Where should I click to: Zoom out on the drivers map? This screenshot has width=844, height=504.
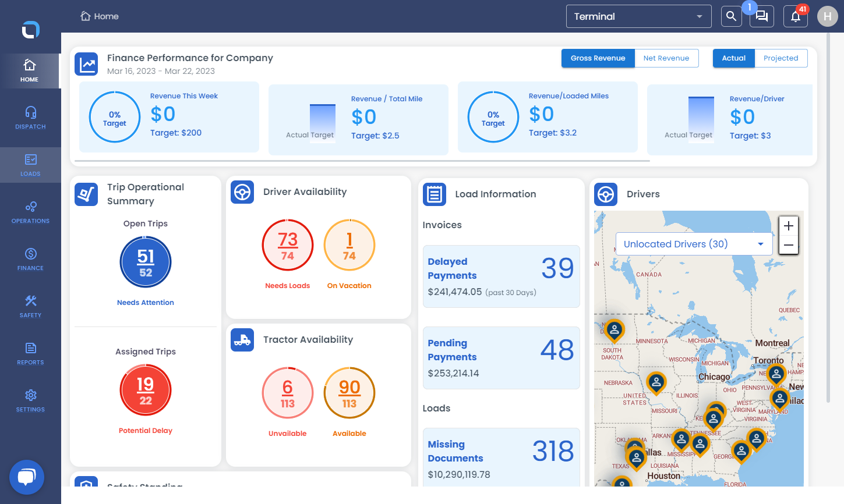(x=789, y=245)
